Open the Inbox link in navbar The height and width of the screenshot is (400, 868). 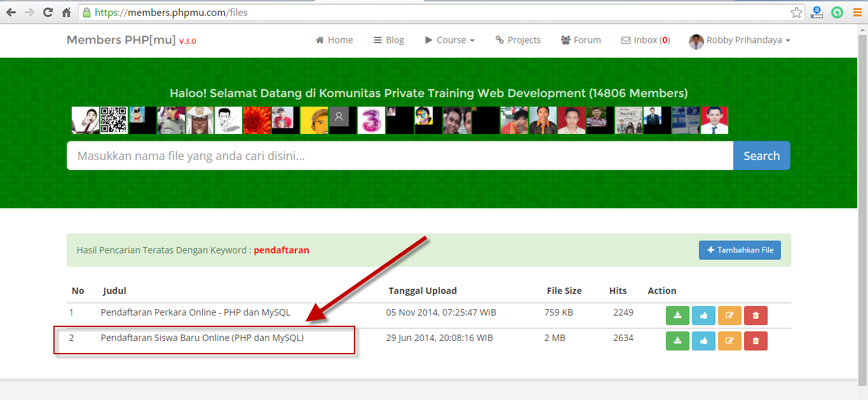click(x=645, y=40)
